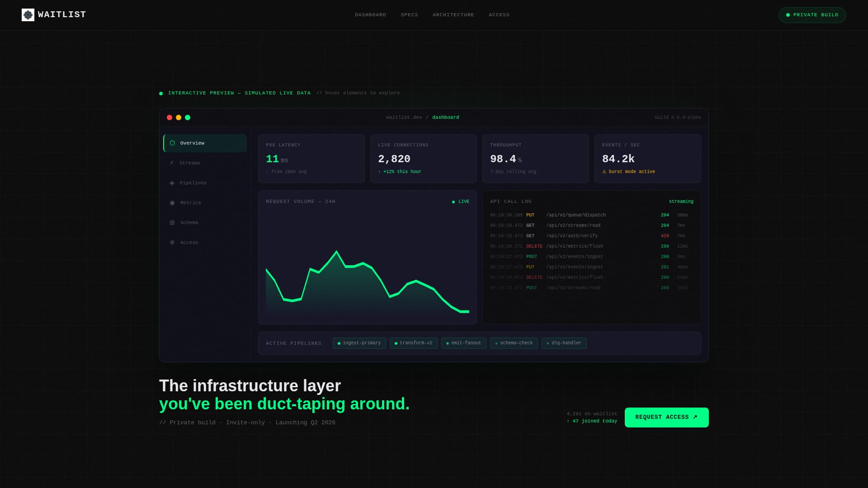Click the API Call Log title
This screenshot has height=488, width=868.
pos(511,202)
